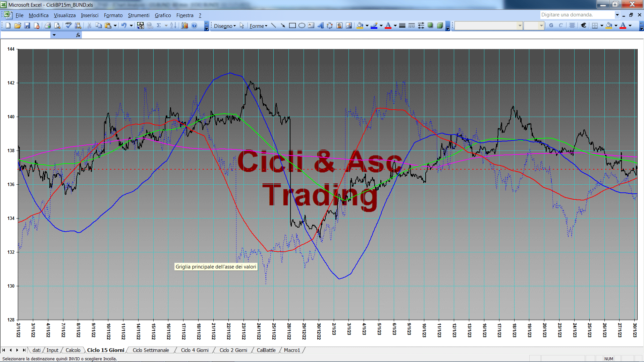Print the chart using the printer icon
Image resolution: width=644 pixels, height=362 pixels.
[48, 25]
